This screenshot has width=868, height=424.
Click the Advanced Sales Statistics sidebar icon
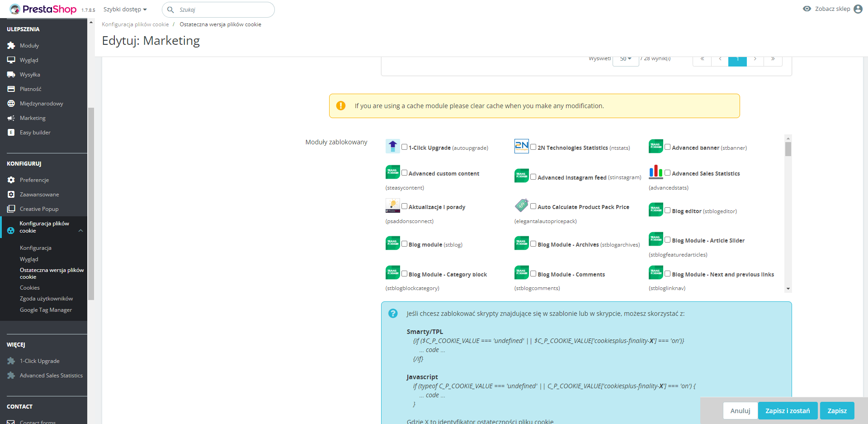point(11,376)
